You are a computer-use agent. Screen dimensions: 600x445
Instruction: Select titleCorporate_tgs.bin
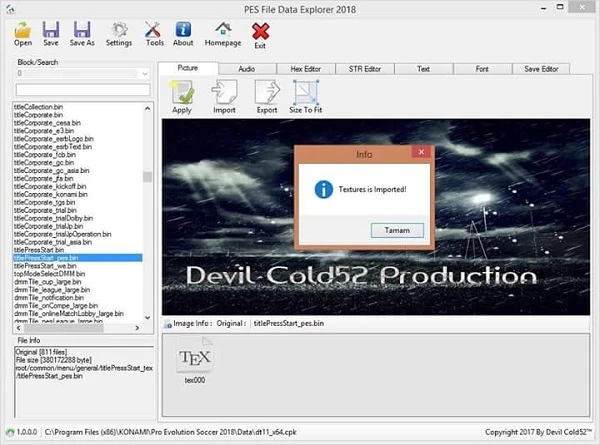pos(44,202)
